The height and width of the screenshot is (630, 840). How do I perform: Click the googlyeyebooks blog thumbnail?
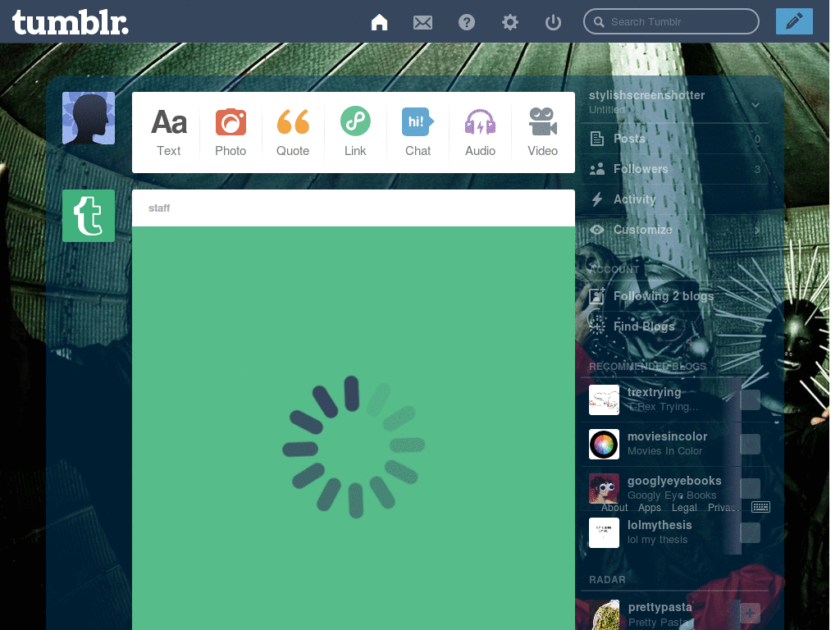[x=604, y=488]
